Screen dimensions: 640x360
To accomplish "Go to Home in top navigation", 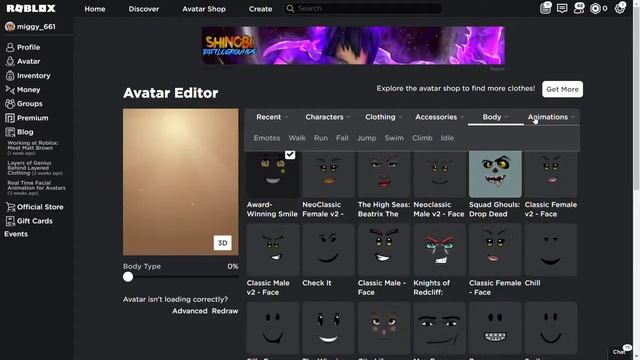I will pyautogui.click(x=95, y=9).
